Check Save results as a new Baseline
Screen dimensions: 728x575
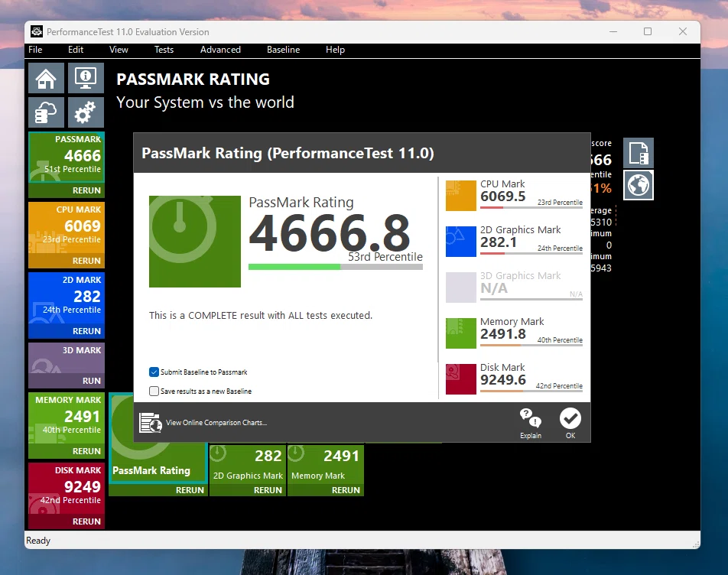tap(154, 391)
